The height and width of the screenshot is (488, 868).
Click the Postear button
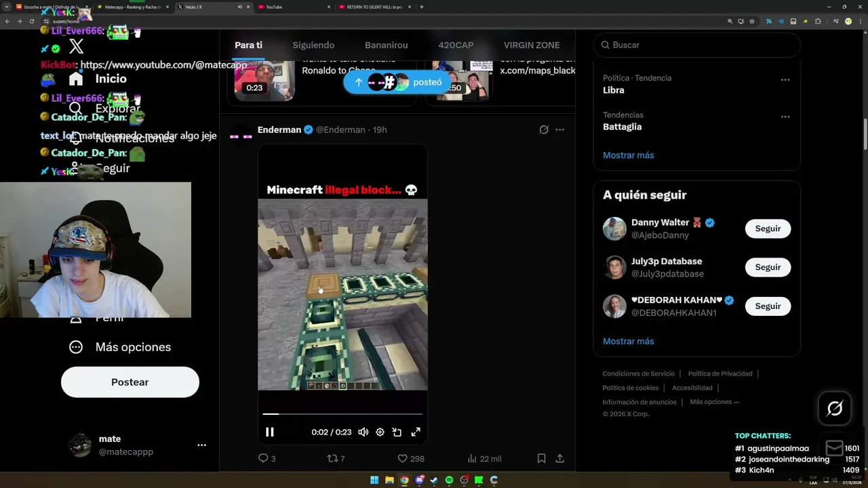[x=130, y=382]
